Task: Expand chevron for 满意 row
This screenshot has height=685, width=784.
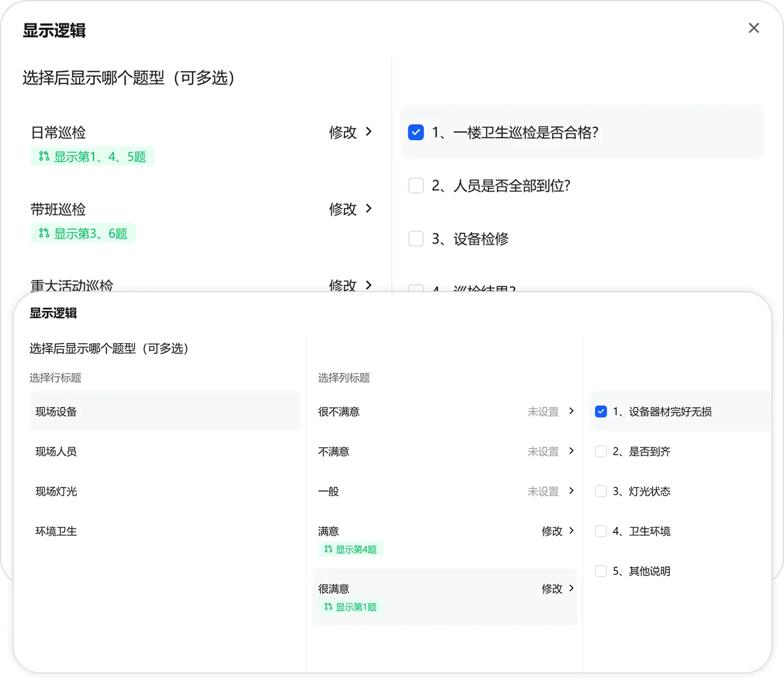Action: click(571, 531)
